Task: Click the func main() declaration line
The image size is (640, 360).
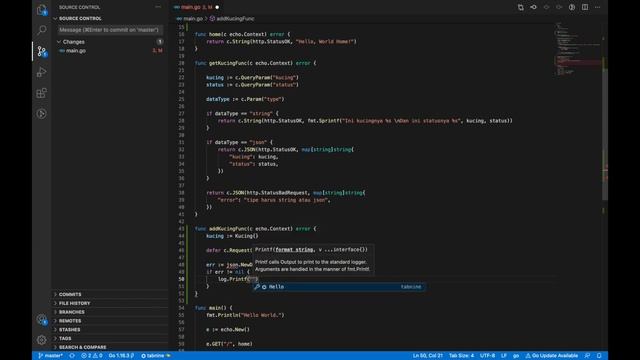Action: click(213, 308)
